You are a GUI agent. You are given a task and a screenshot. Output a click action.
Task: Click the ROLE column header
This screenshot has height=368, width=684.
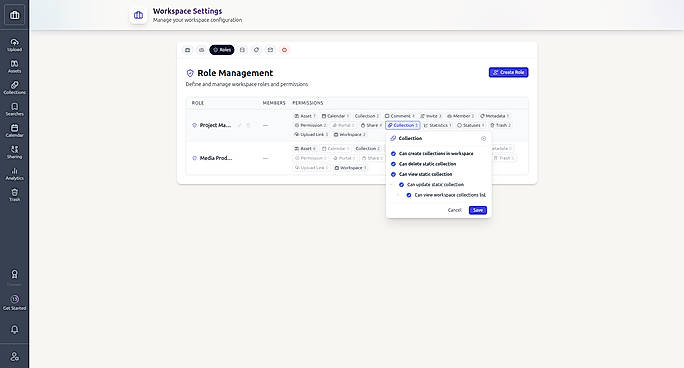pos(198,103)
